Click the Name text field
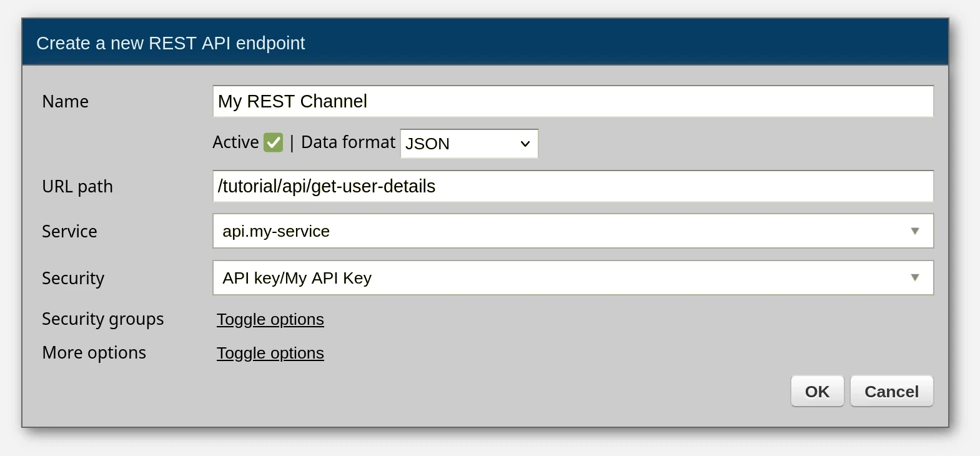Screen dimensions: 980x456 tap(572, 101)
